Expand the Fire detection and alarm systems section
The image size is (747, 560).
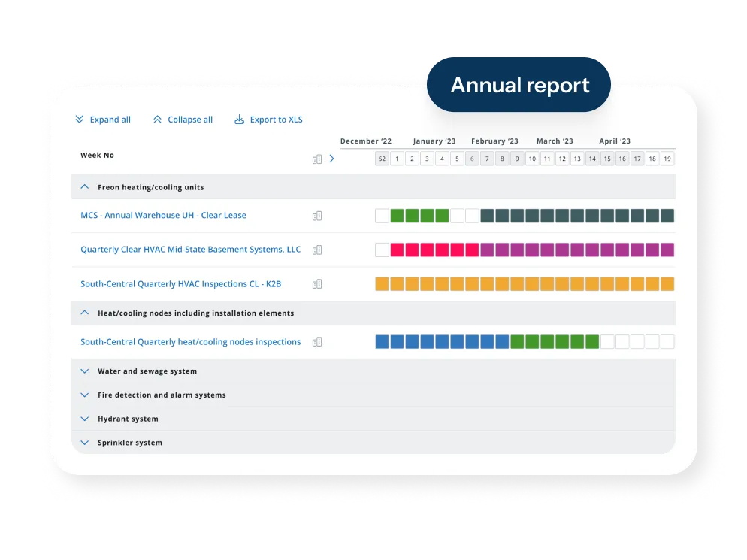tap(85, 395)
